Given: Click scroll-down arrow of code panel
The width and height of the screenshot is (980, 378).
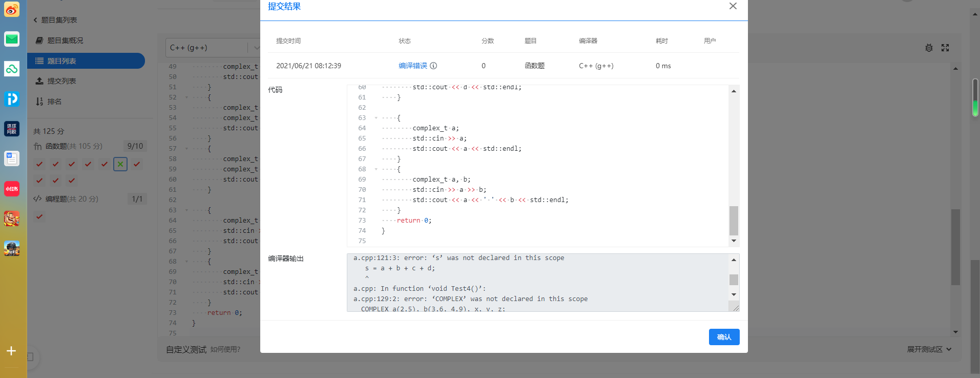Looking at the screenshot, I should 734,241.
